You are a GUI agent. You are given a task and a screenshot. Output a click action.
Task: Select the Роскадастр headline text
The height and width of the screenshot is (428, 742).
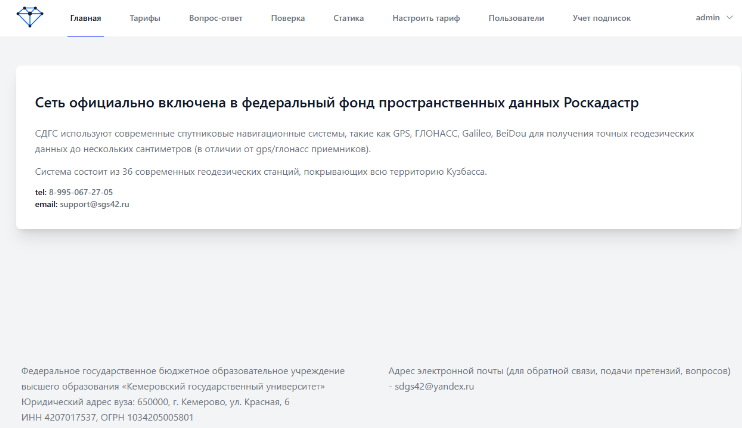click(601, 102)
